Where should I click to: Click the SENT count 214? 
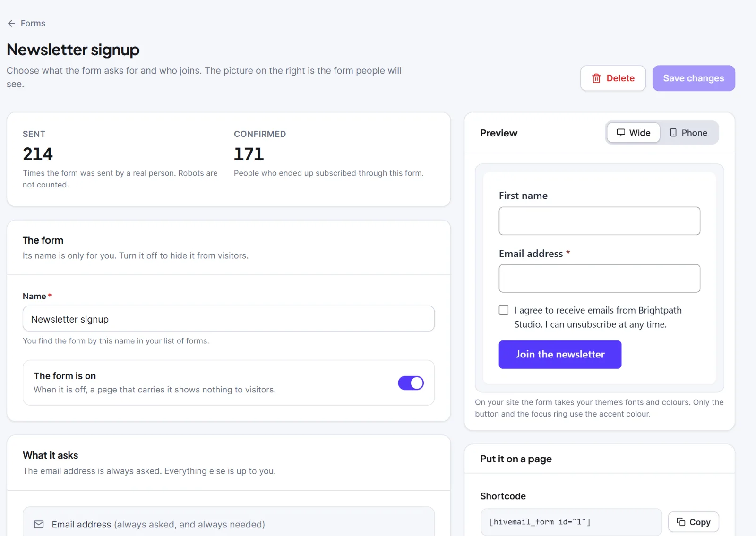38,154
